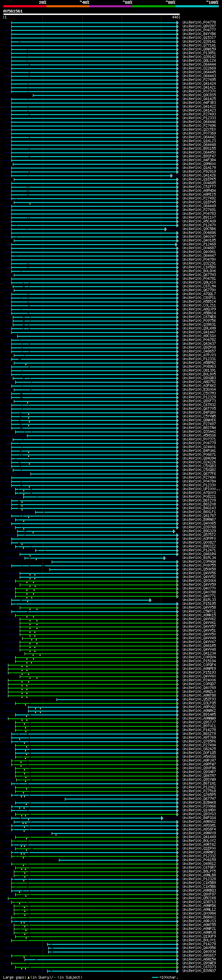This screenshot has height=980, width=222.
Task: Select hit label UniRef100_P07371
Action: pyautogui.click(x=199, y=439)
